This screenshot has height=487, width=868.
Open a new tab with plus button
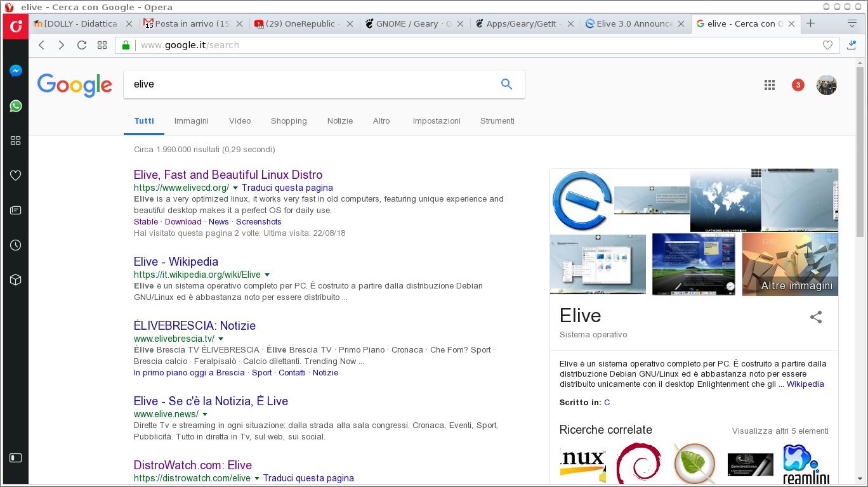(810, 23)
